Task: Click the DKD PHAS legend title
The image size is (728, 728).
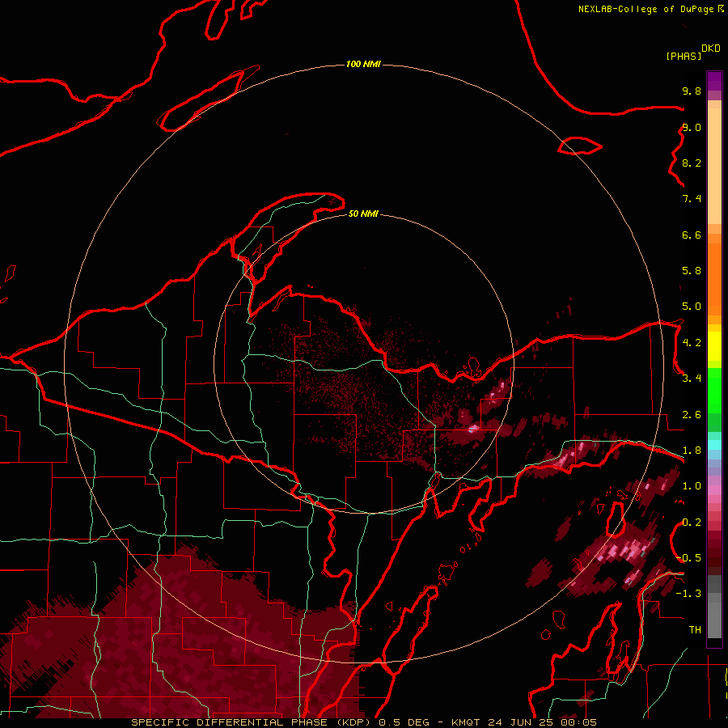Action: pyautogui.click(x=692, y=53)
